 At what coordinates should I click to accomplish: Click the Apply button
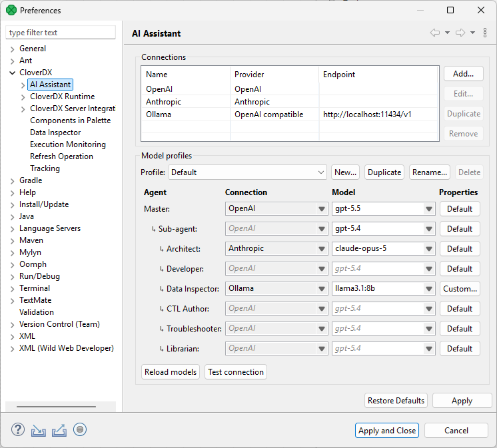tap(462, 401)
